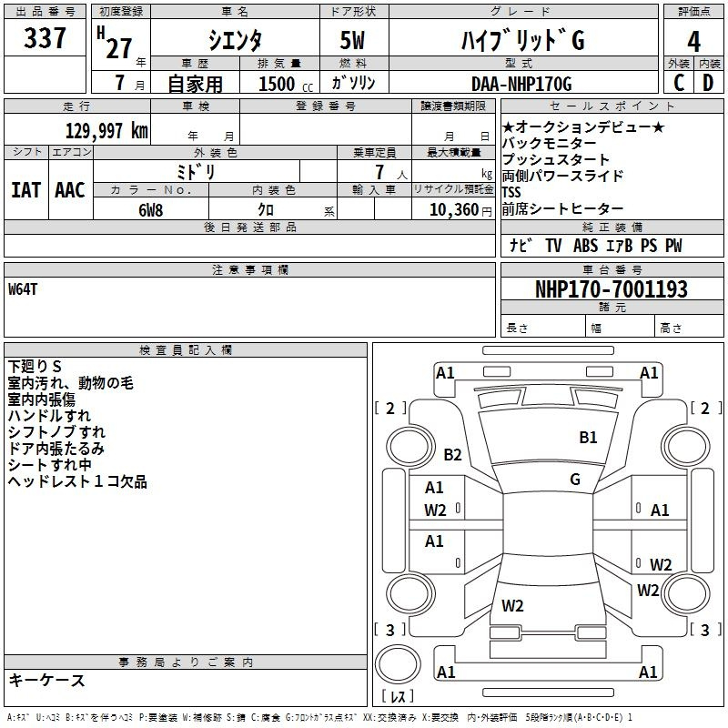Screen dimensions: 728x728
Task: Select the rear-right tire rating [ 3 ]
Action: (703, 630)
